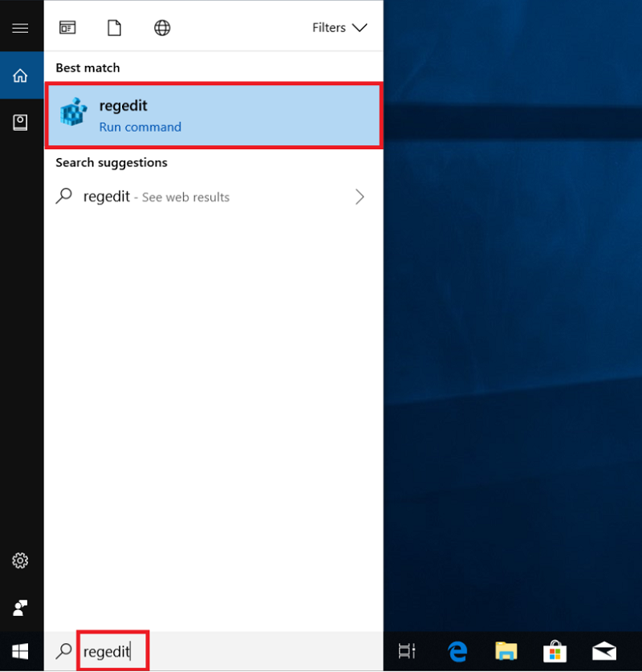Open Cortana's Notebook icon

tap(21, 121)
